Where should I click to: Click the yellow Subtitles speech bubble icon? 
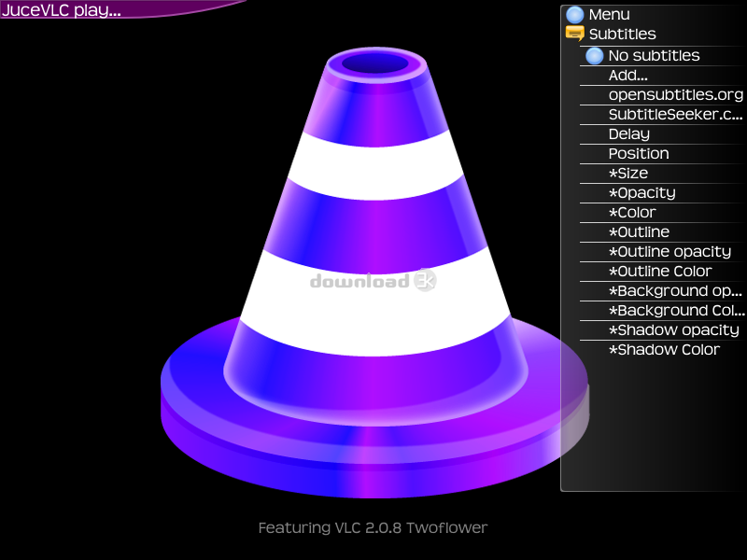pyautogui.click(x=575, y=34)
